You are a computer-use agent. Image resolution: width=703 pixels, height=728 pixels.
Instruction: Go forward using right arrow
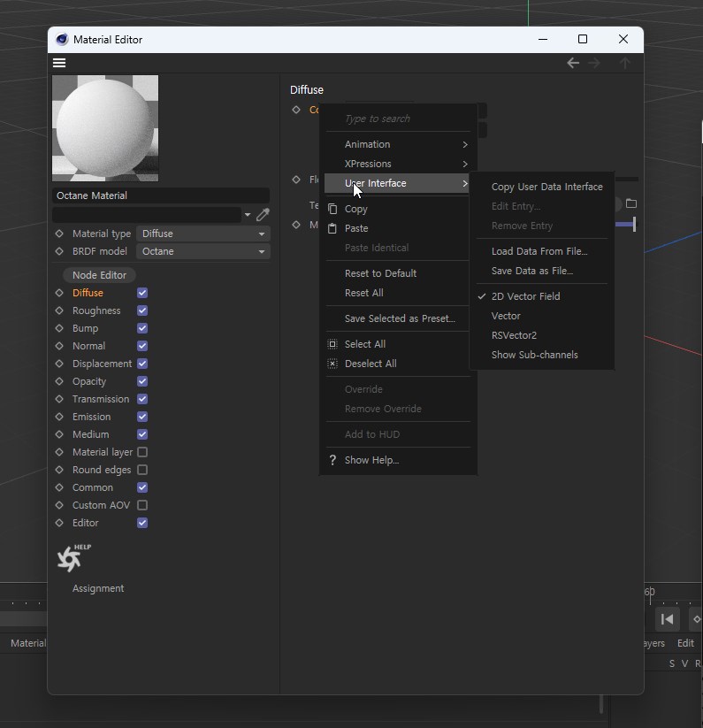[594, 63]
